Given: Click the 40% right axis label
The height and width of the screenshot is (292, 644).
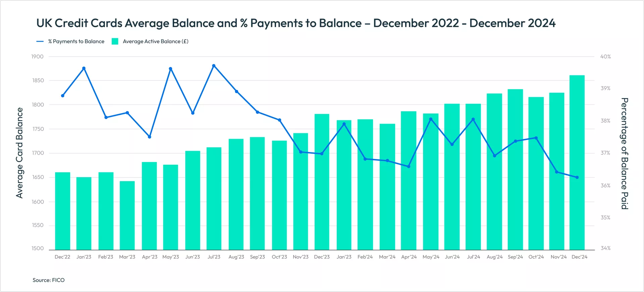Looking at the screenshot, I should click(605, 57).
